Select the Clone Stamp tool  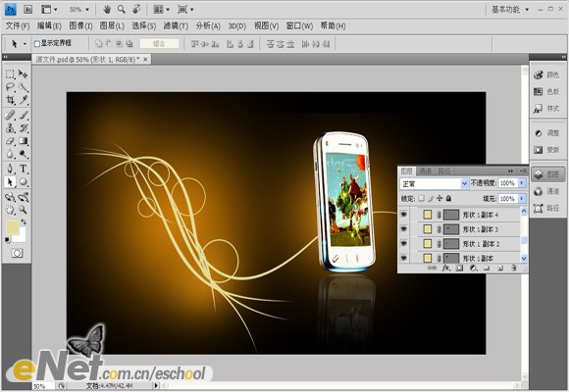10,127
